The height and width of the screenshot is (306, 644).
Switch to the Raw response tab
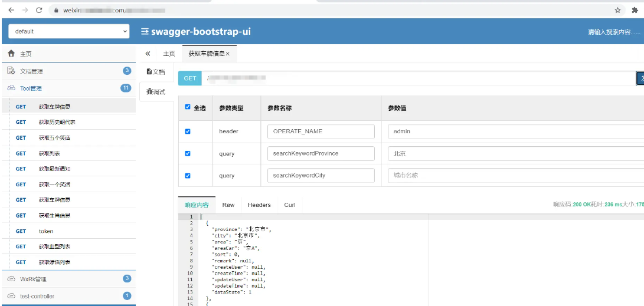click(x=228, y=205)
